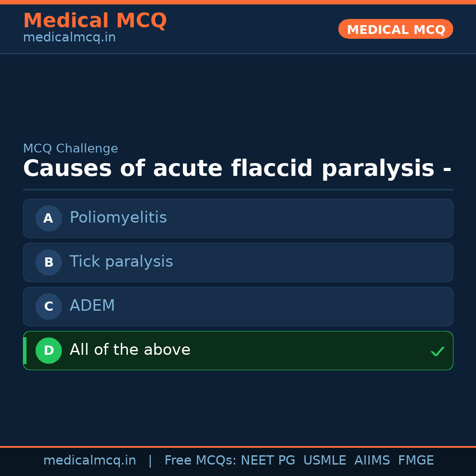476x476 pixels.
Task: Click the letter C circle icon
Action: click(48, 306)
